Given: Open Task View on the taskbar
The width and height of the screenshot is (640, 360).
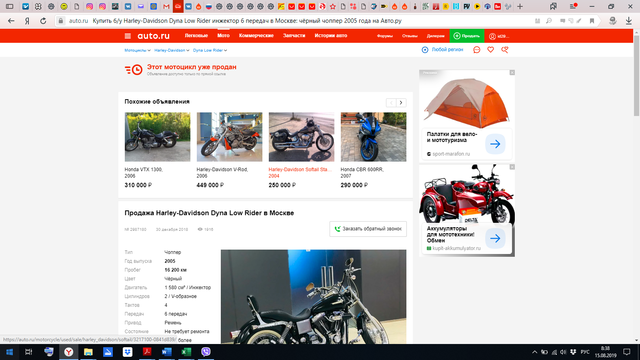Looking at the screenshot, I should tap(29, 352).
